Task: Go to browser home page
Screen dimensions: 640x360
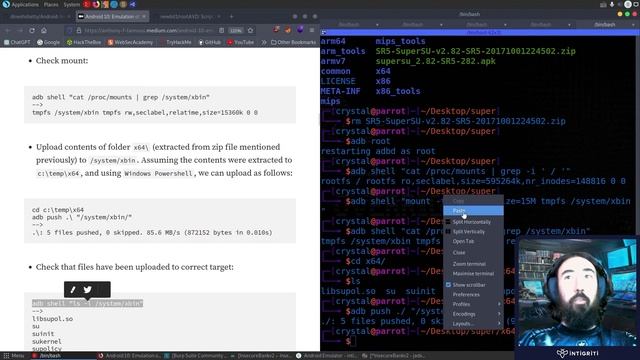Action: click(44, 30)
